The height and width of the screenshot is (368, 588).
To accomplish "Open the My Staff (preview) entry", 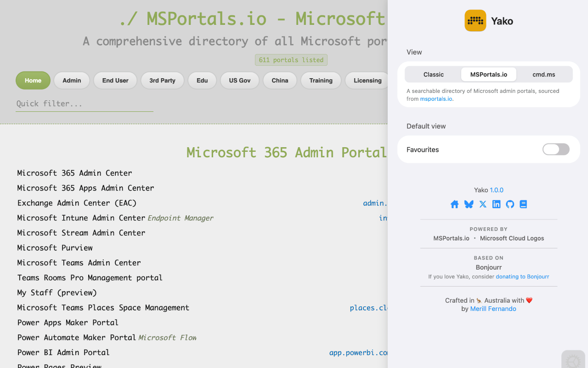I will (x=57, y=293).
